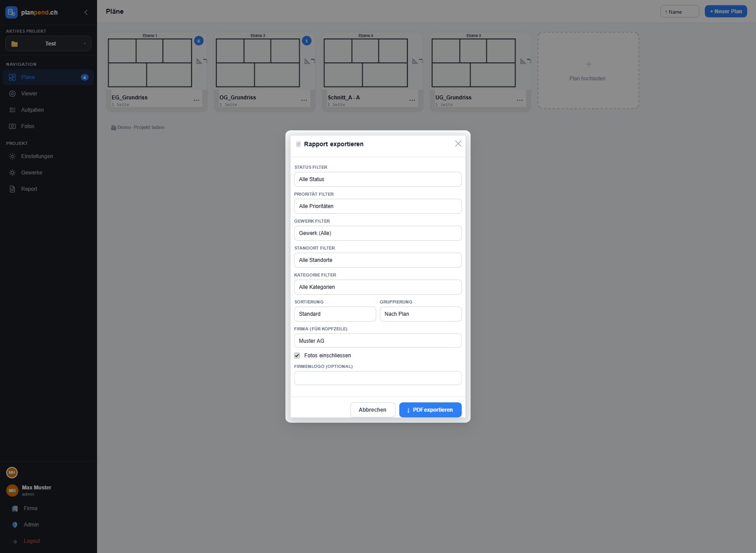This screenshot has width=756, height=553.
Task: Click the PDF exportieren button
Action: pos(430,410)
